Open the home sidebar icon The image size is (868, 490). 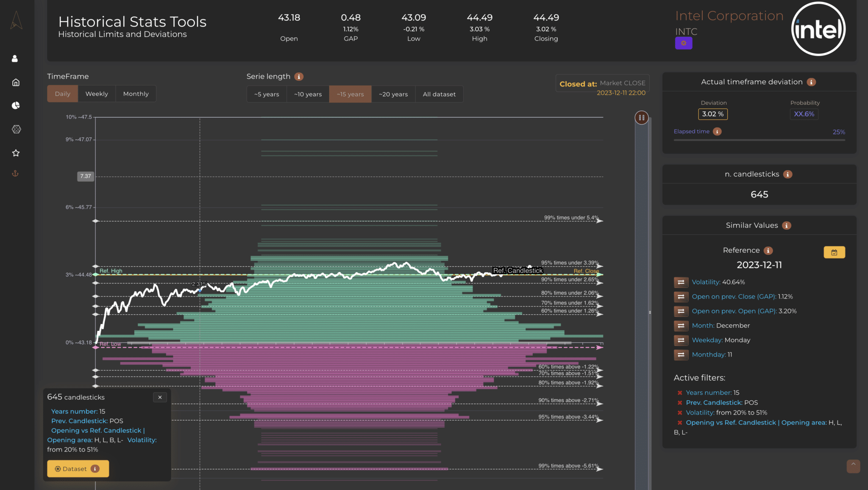click(x=16, y=82)
